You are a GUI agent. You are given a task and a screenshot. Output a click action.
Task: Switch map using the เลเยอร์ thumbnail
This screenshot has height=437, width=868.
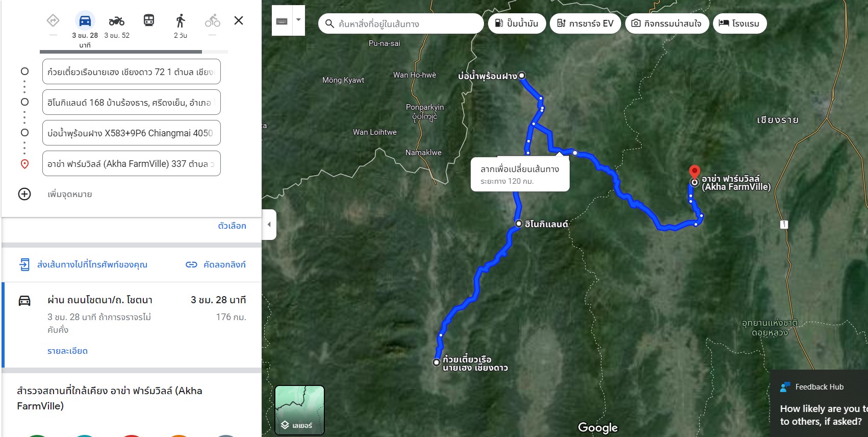[299, 410]
